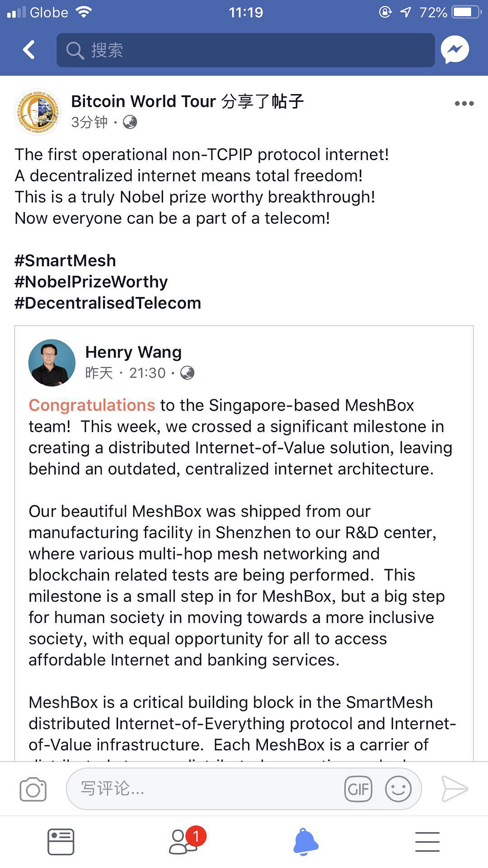Open emoji picker smiley face

click(398, 789)
